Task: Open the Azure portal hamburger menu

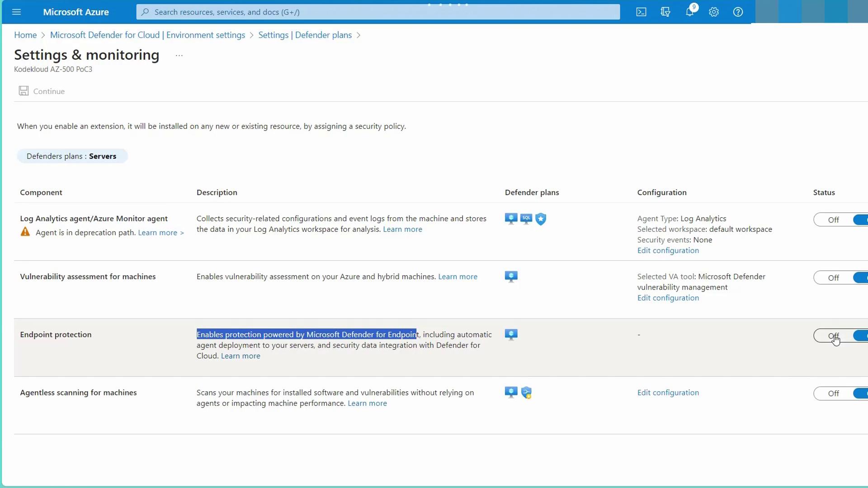Action: [x=17, y=12]
